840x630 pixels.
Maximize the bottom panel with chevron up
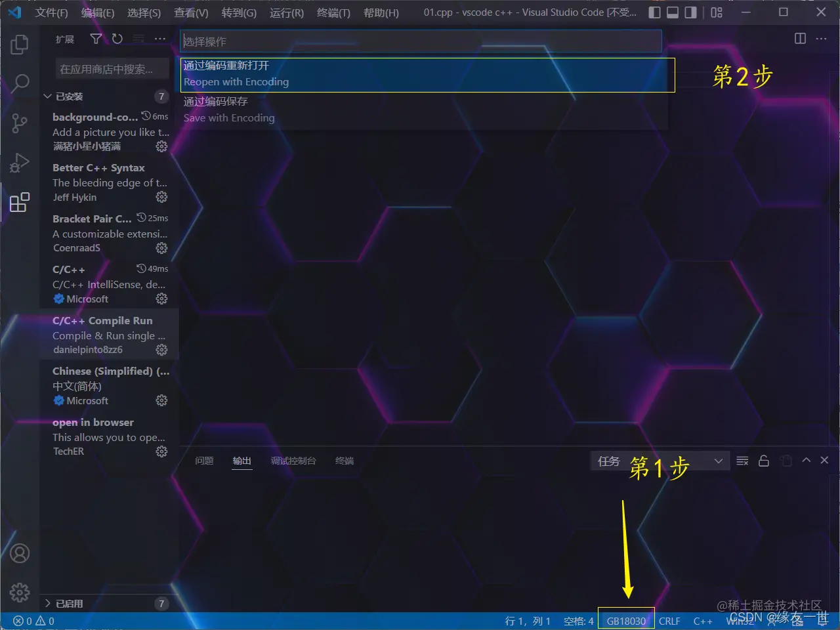[807, 461]
